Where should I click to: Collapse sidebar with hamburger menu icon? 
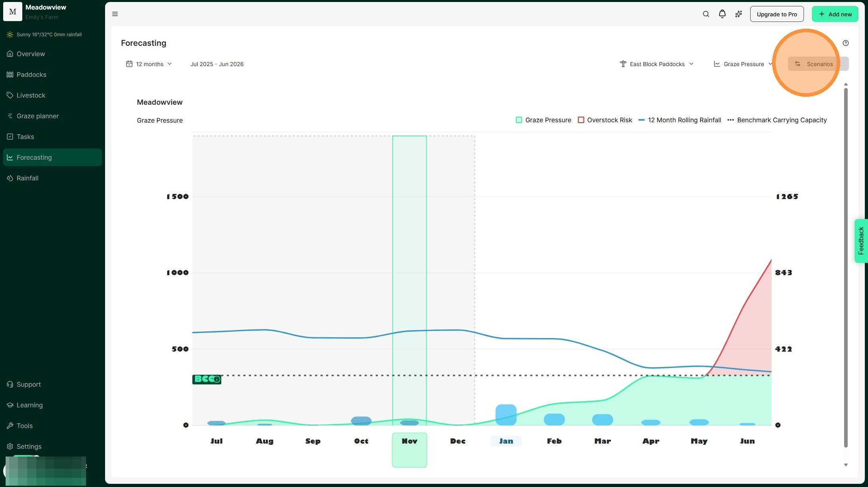pos(115,14)
